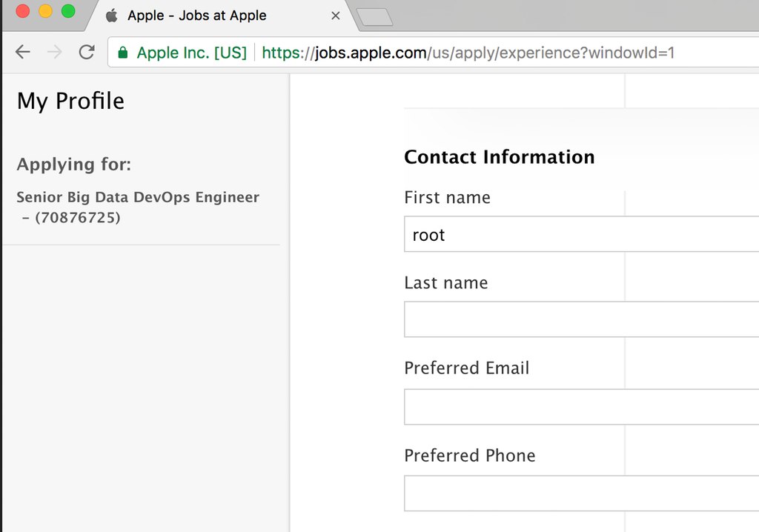Viewport: 759px width, 532px height.
Task: Click the green fullscreen window button
Action: tap(68, 10)
